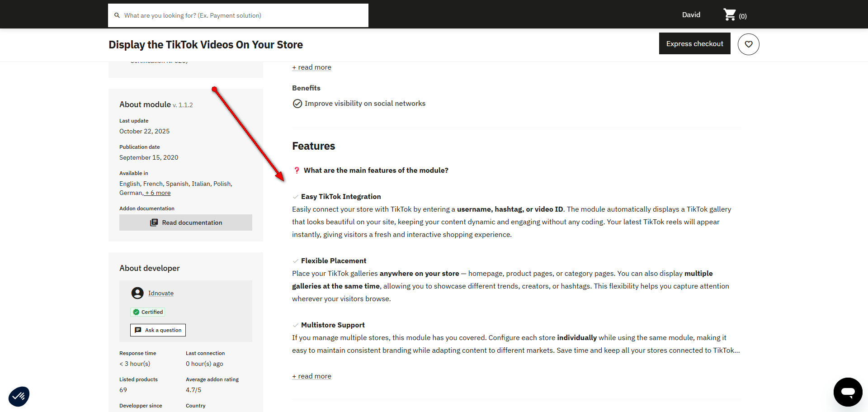Click the Benefits circled checkmark icon
868x412 pixels.
pyautogui.click(x=297, y=104)
